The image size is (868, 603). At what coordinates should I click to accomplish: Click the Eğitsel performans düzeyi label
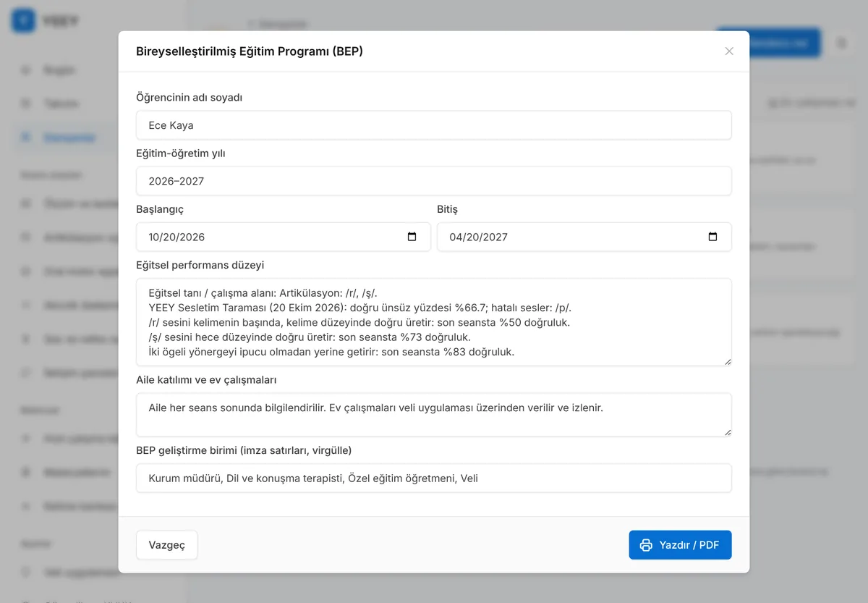(200, 265)
